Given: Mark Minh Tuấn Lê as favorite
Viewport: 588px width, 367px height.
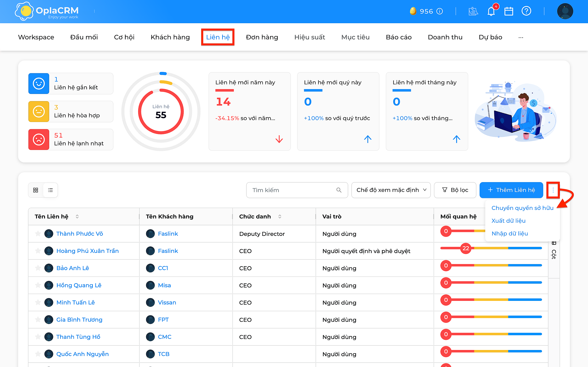Looking at the screenshot, I should tap(38, 302).
